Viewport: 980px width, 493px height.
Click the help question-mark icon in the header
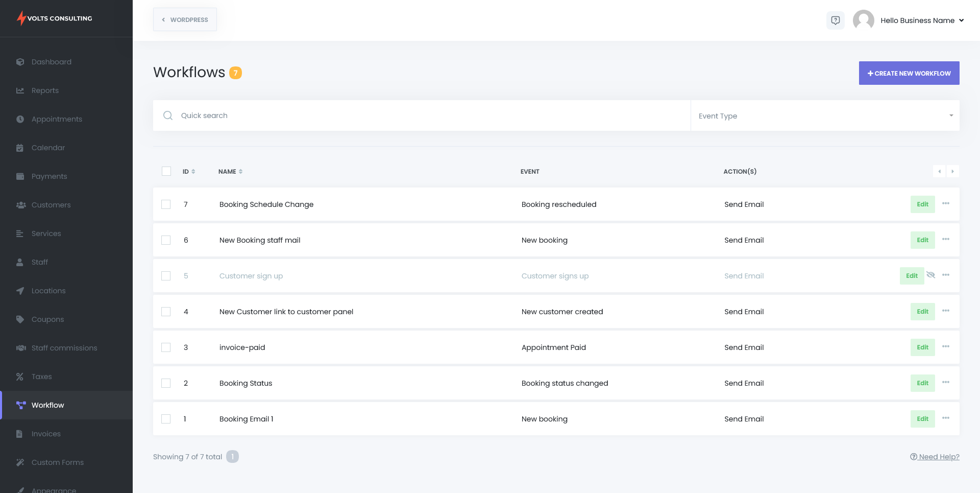(836, 20)
